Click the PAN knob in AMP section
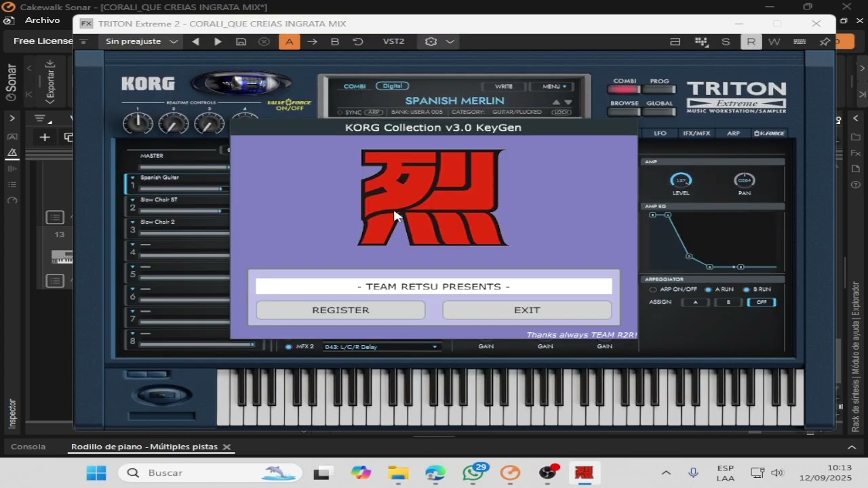 pos(745,180)
